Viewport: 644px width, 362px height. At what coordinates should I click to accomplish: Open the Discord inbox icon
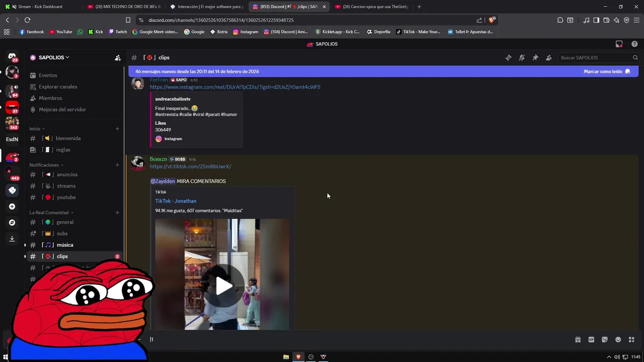[x=619, y=44]
